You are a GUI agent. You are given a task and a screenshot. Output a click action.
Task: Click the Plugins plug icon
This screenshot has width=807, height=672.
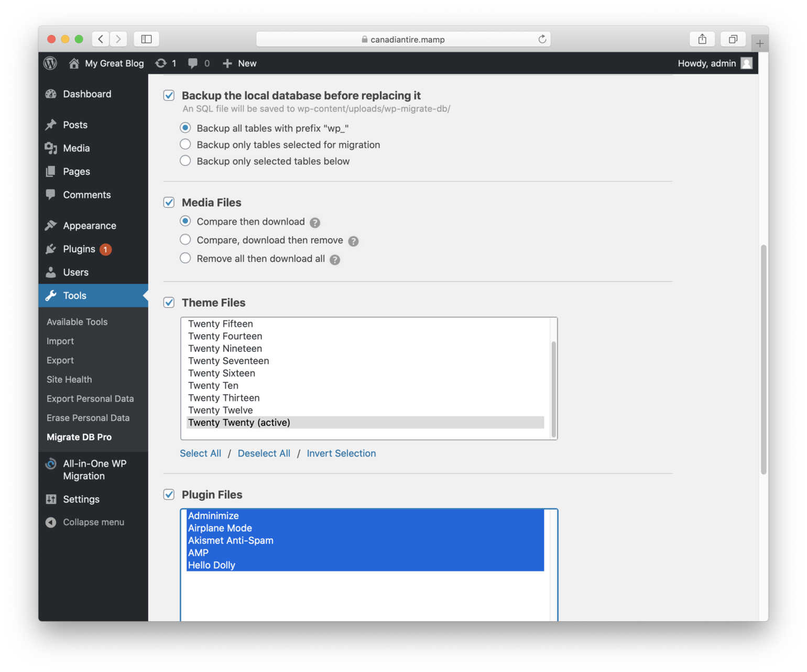(51, 249)
